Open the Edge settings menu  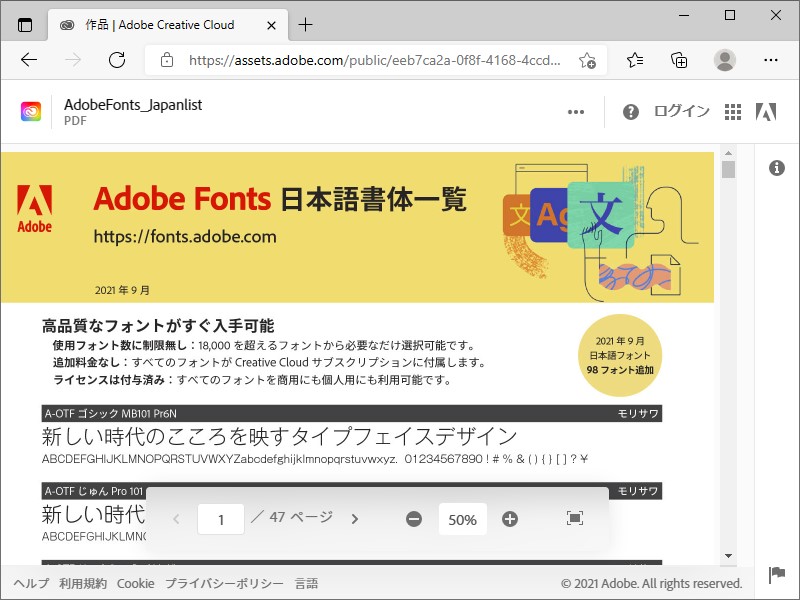click(770, 60)
